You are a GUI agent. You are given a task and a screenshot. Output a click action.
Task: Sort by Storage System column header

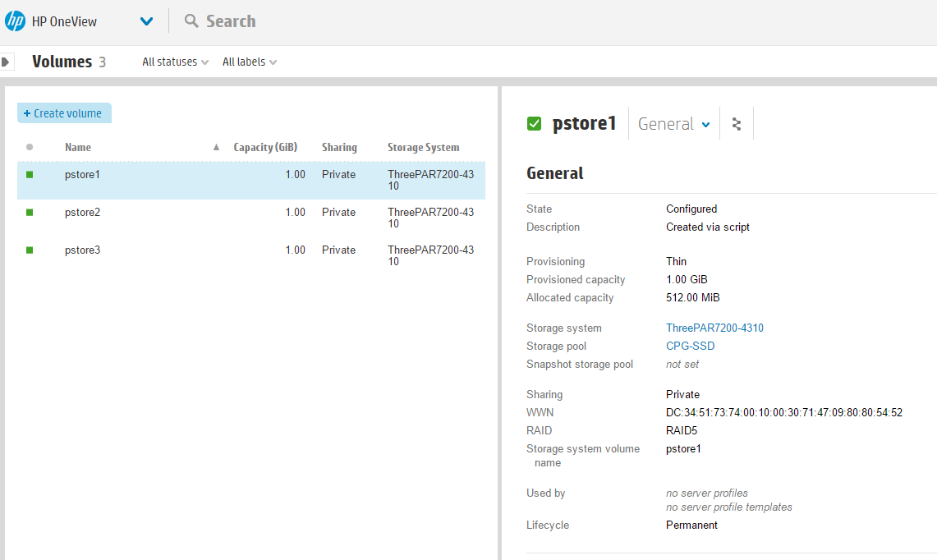click(423, 147)
